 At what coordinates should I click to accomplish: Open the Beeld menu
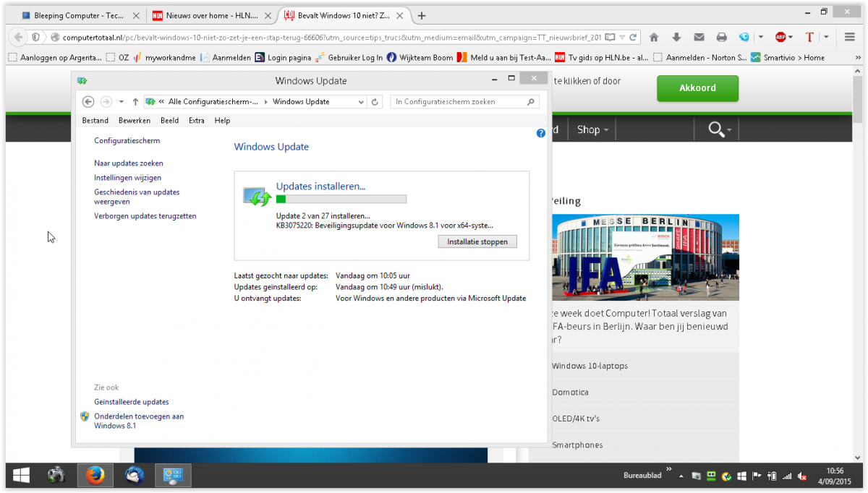tap(169, 121)
